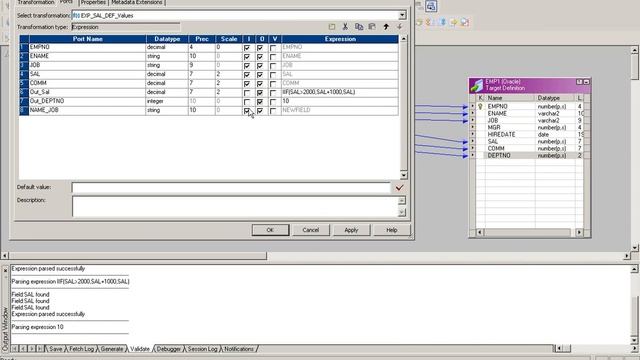Viewport: 640px width, 360px height.
Task: Click the workspace vertical scroll-up arrow
Action: (x=635, y=50)
